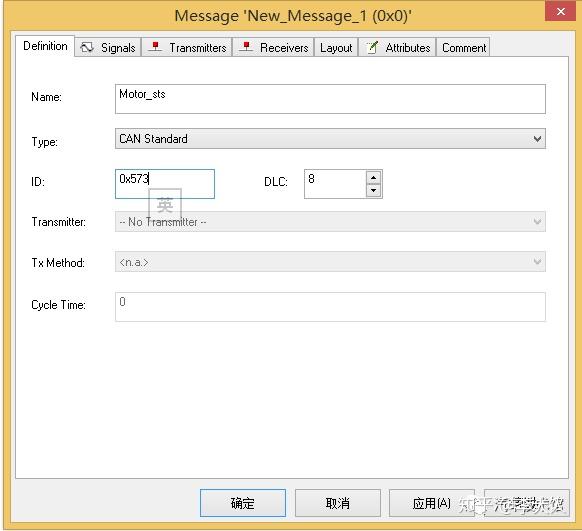This screenshot has height=531, width=582.
Task: Open the Receivers tab
Action: coord(273,47)
